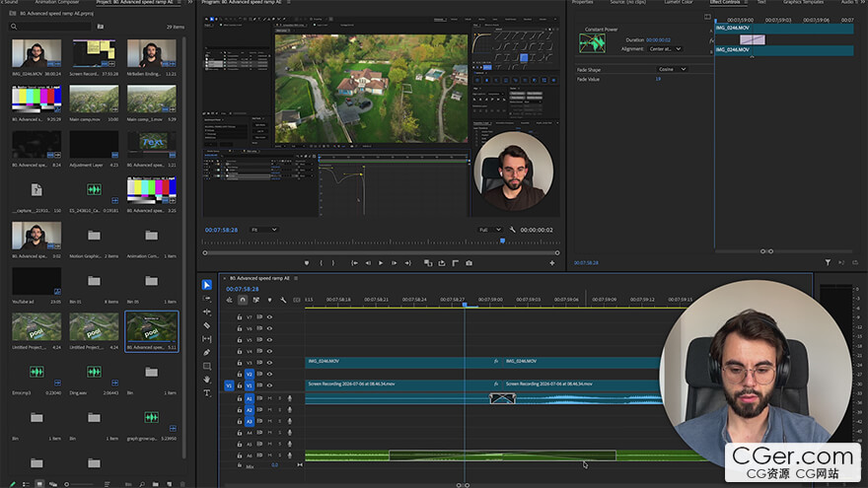
Task: Play the sequence in the Program monitor
Action: coord(381,263)
